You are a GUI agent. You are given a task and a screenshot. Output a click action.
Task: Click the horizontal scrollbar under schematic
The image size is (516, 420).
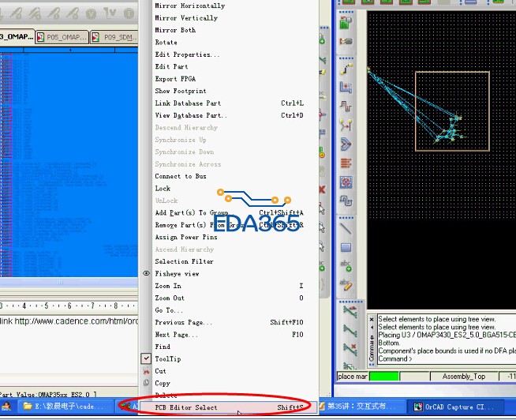(69, 282)
